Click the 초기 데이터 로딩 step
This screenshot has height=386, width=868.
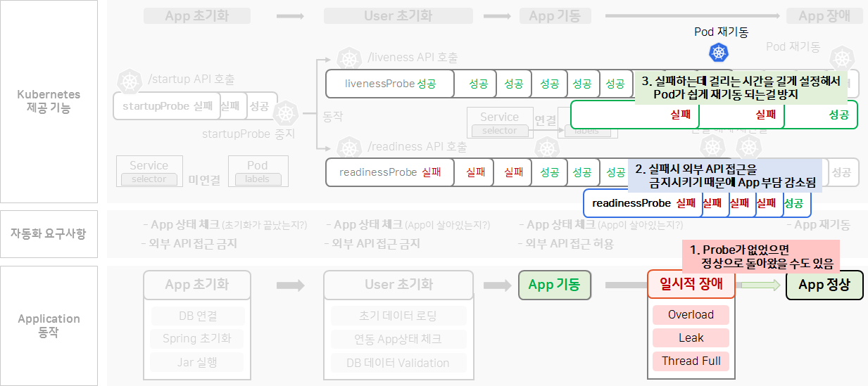(398, 316)
